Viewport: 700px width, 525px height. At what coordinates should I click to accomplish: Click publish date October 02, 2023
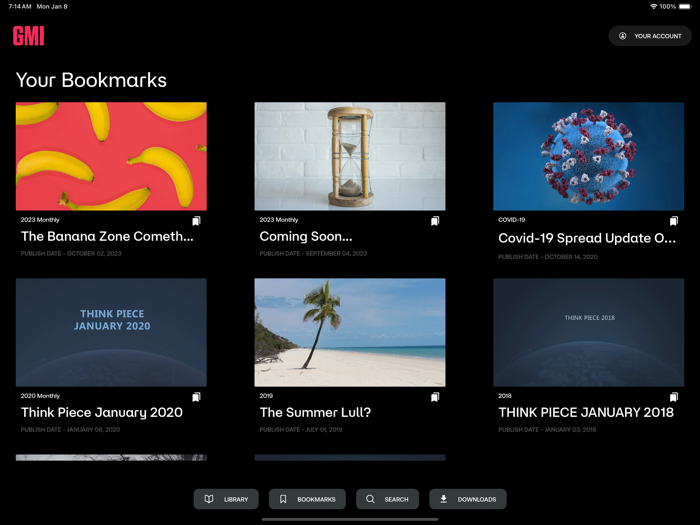(71, 253)
